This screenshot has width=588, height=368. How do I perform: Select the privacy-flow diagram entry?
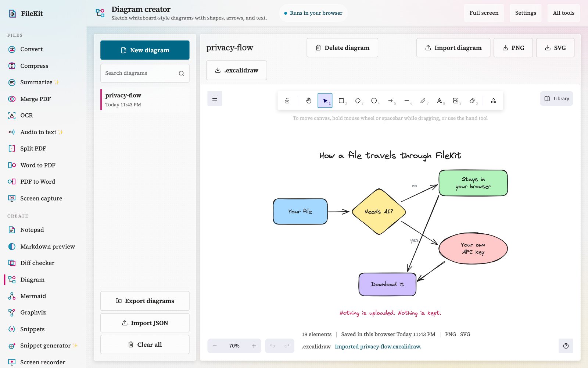point(145,99)
